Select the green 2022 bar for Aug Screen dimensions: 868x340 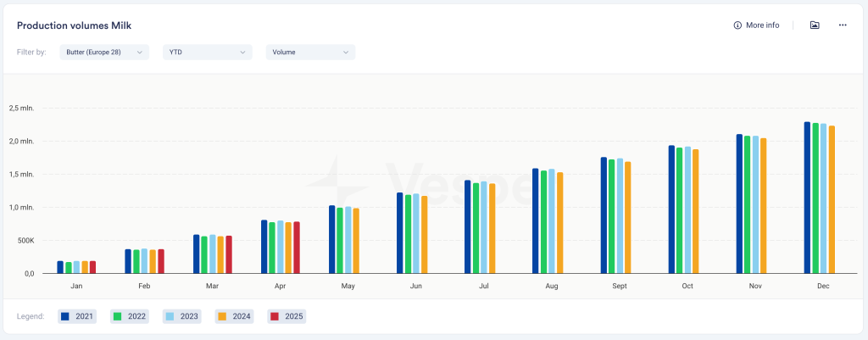tap(543, 222)
